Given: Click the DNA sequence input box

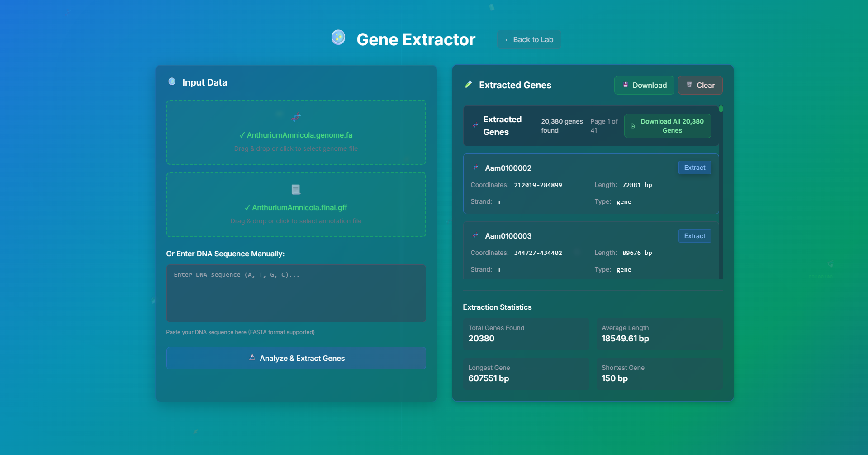Looking at the screenshot, I should tap(296, 293).
